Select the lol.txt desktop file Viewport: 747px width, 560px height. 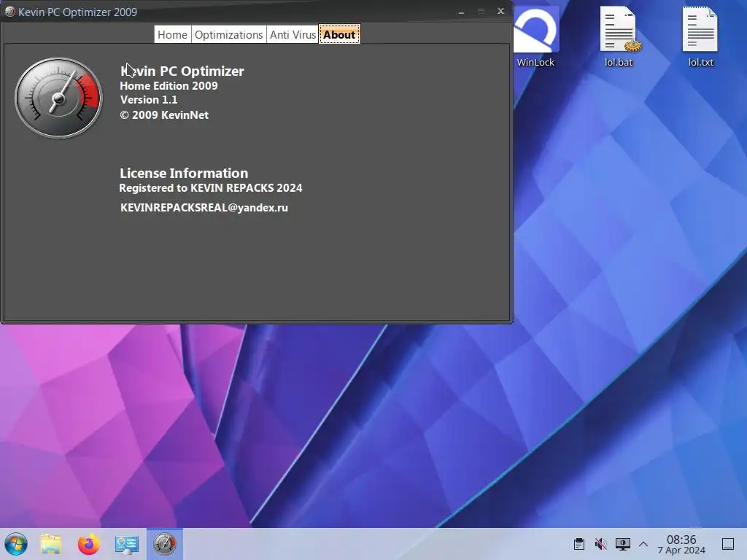(x=701, y=36)
